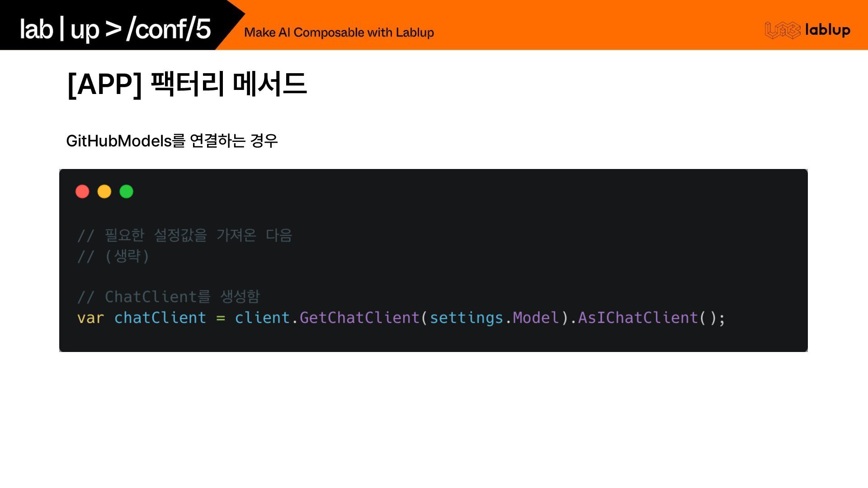Click the 'AsIChatClient' method name

(638, 318)
